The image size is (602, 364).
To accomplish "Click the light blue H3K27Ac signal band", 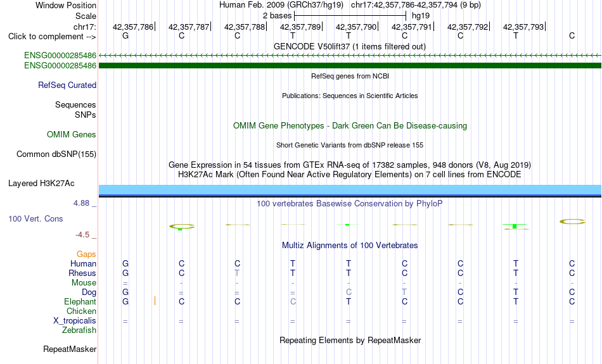I will (x=350, y=189).
